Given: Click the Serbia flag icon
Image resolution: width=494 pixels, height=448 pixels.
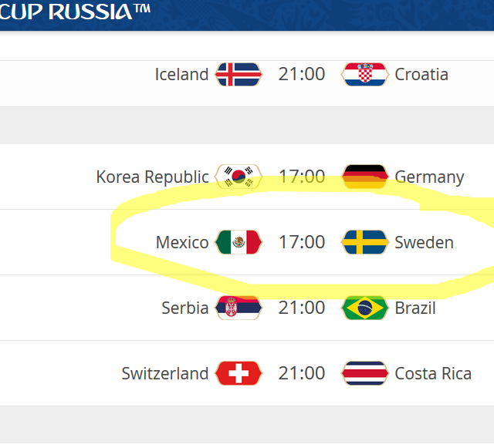Looking at the screenshot, I should pos(239,308).
